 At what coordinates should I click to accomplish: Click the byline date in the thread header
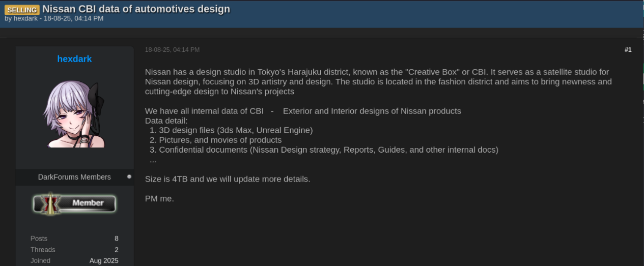(x=73, y=18)
